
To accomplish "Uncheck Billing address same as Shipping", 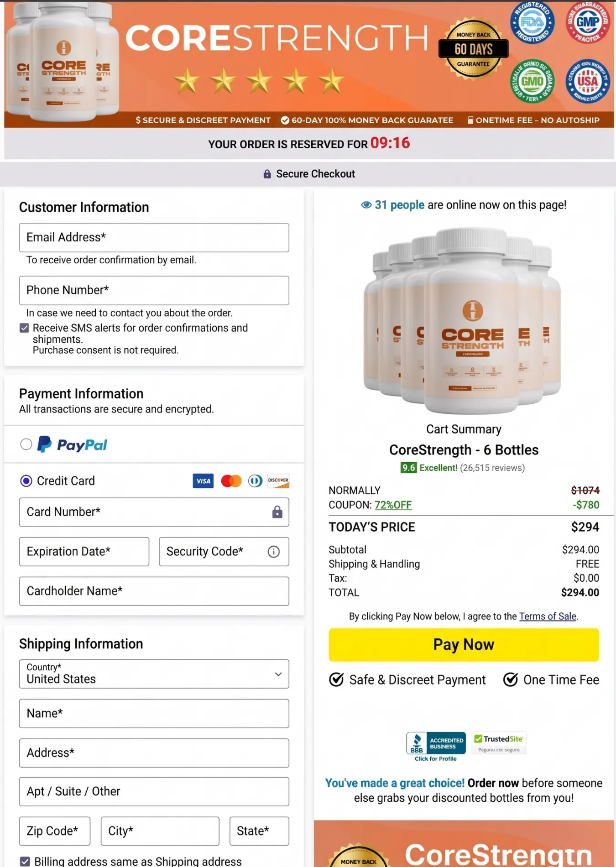I will (x=25, y=861).
